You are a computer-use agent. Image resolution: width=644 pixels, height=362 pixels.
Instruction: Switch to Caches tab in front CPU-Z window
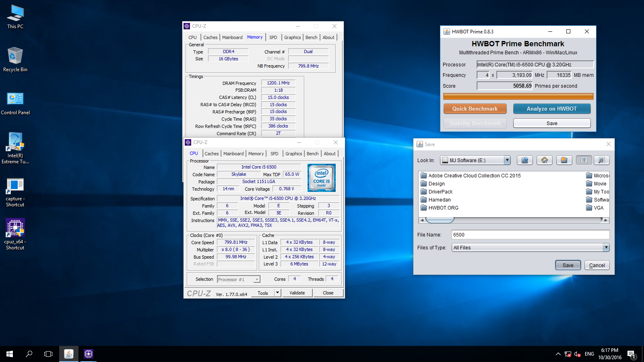(212, 154)
